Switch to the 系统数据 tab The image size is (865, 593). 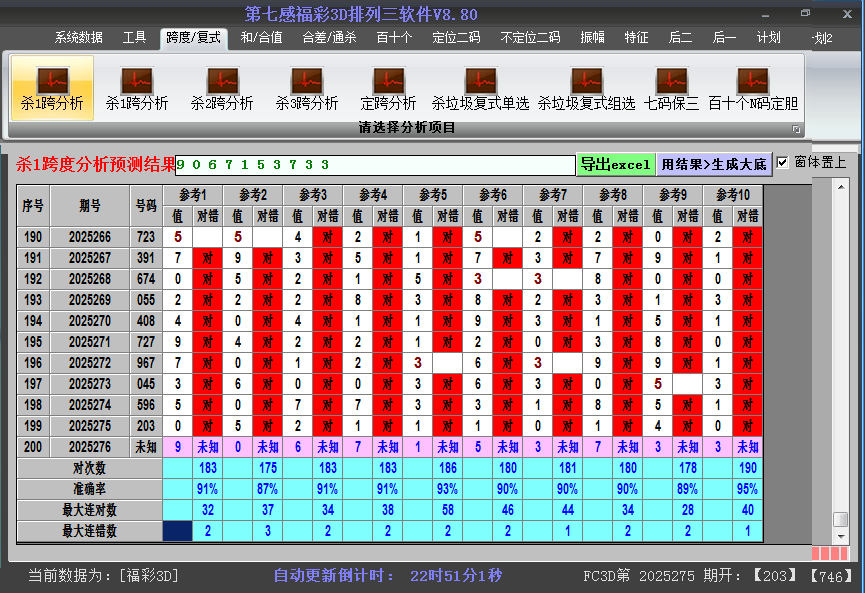[78, 38]
